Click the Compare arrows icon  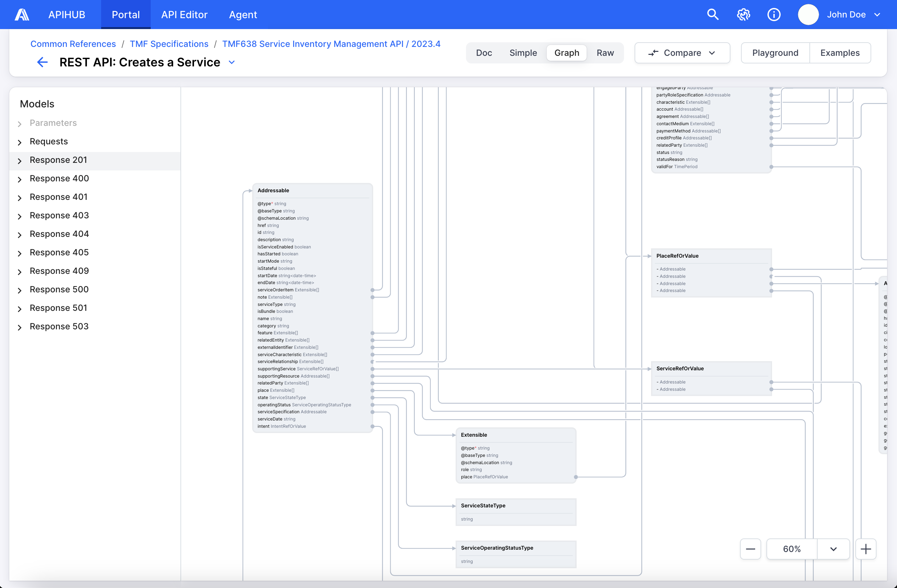point(653,53)
